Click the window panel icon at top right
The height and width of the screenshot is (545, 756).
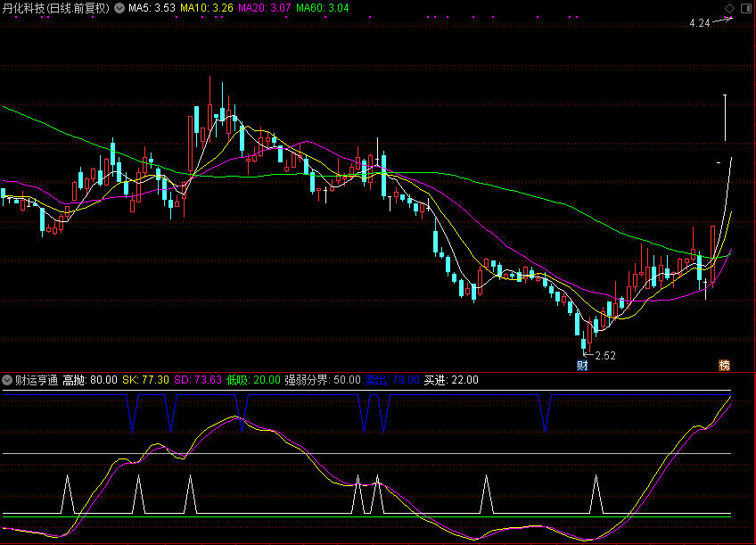(745, 8)
